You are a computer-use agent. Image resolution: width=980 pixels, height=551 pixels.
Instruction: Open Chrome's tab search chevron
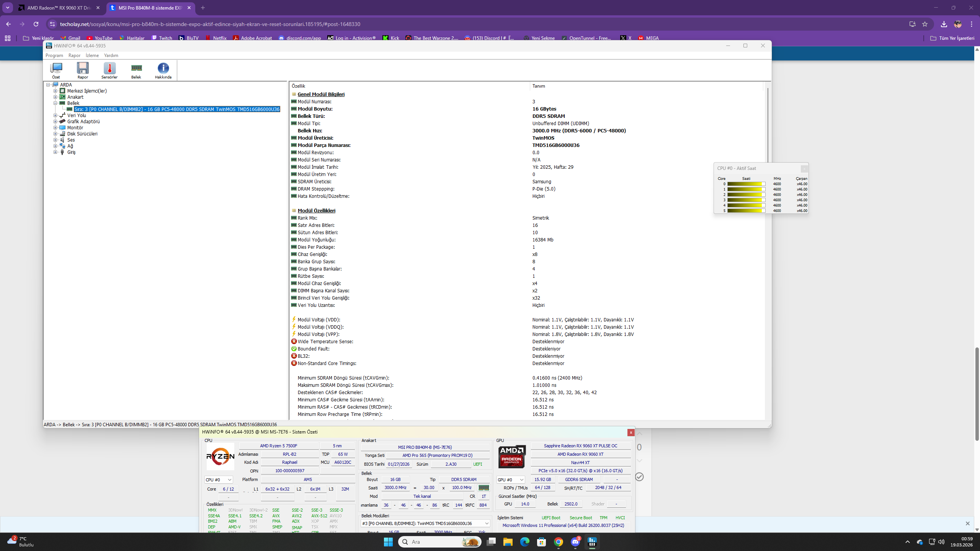(x=8, y=8)
